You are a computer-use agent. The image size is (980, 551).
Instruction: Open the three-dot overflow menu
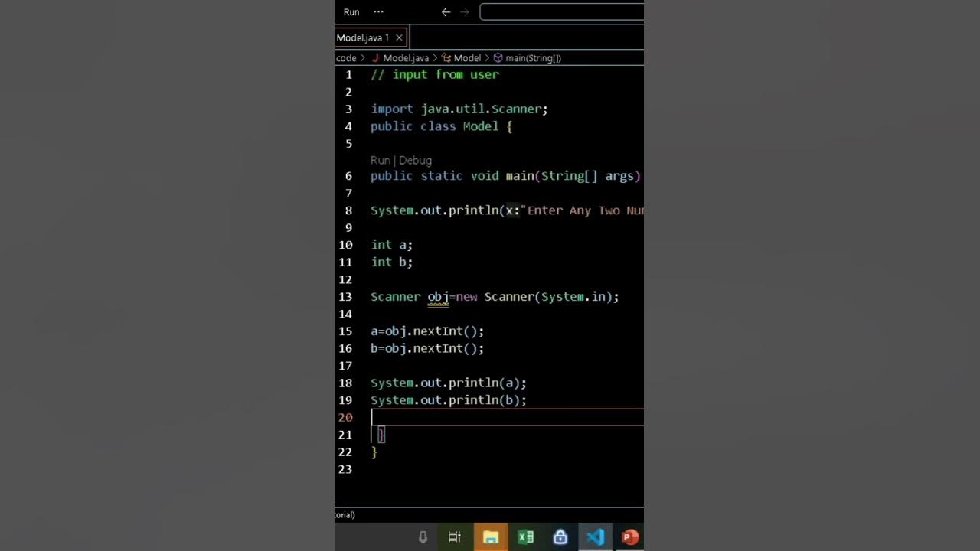pyautogui.click(x=378, y=11)
